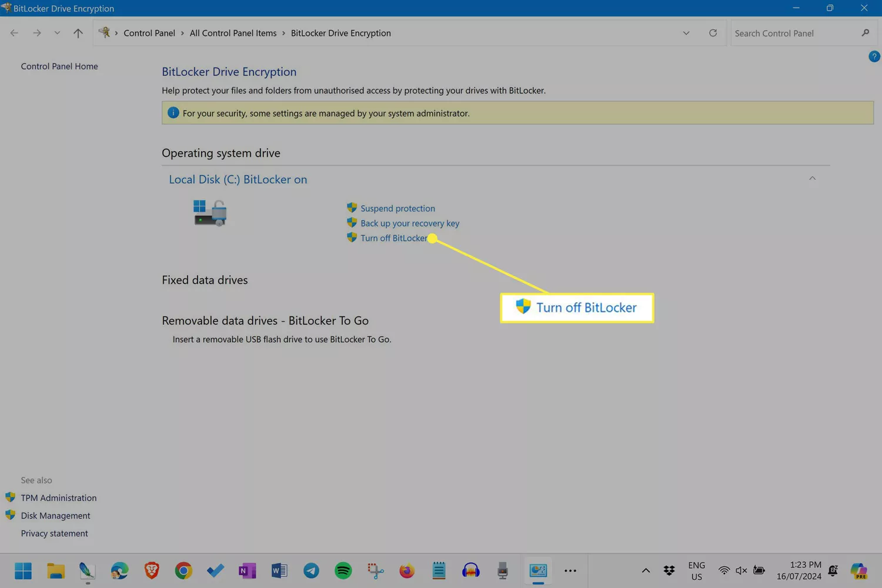Click Back up your recovery key
Viewport: 882px width, 588px height.
tap(410, 223)
